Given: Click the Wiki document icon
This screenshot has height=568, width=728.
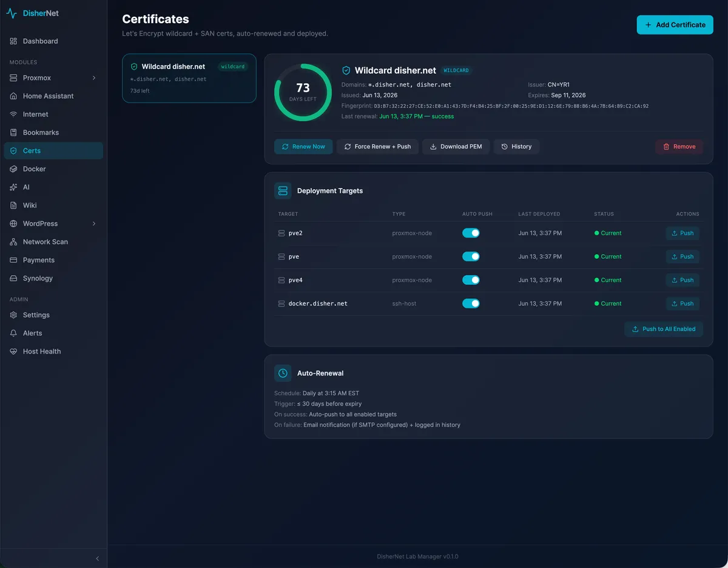Looking at the screenshot, I should click(x=13, y=205).
